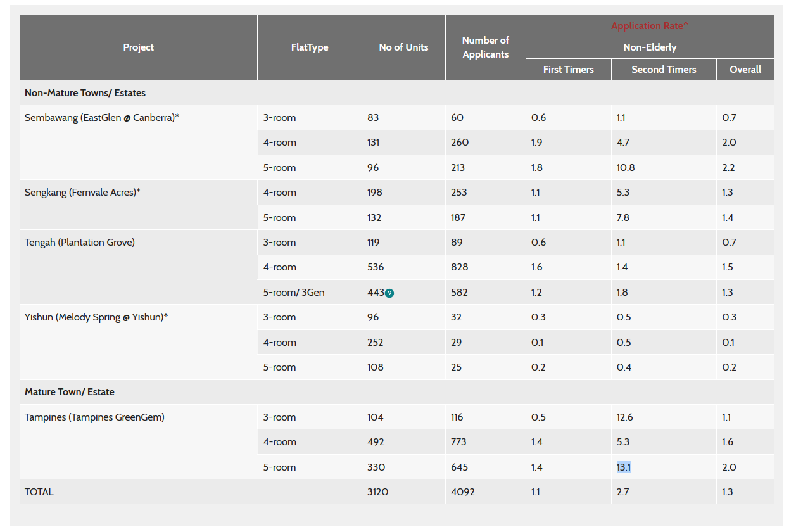Select the Project column header
This screenshot has width=796, height=532.
coord(138,47)
